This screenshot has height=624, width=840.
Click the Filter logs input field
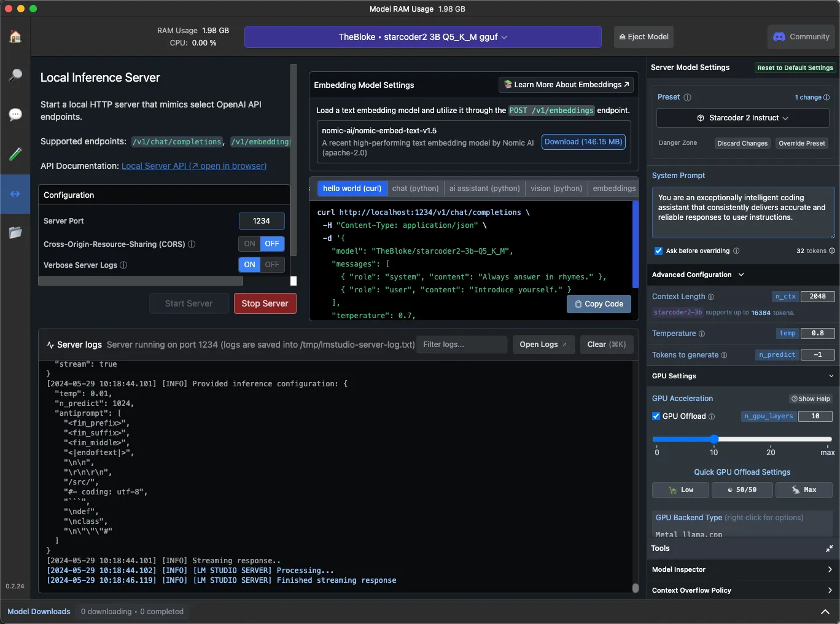tap(461, 345)
